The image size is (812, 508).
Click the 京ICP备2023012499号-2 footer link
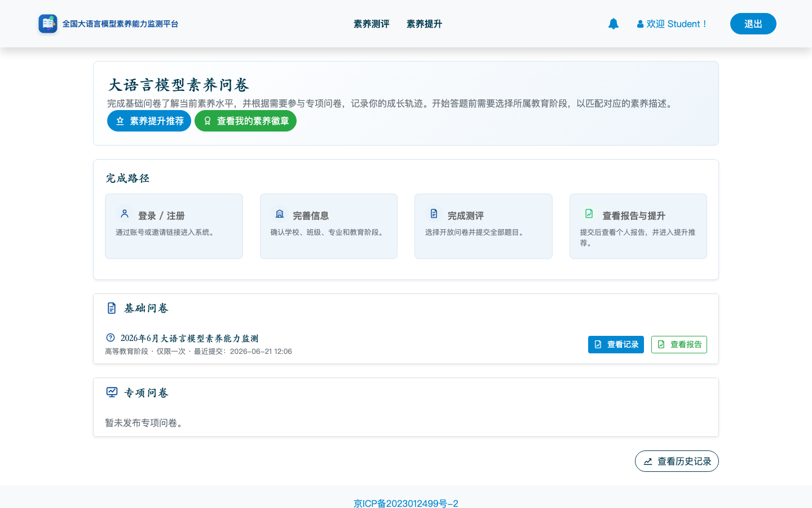[406, 503]
